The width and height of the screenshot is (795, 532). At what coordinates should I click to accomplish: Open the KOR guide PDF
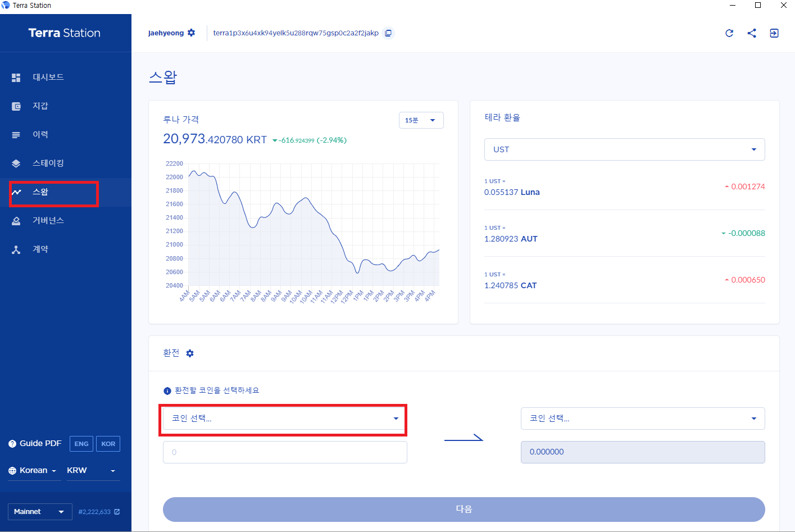108,444
